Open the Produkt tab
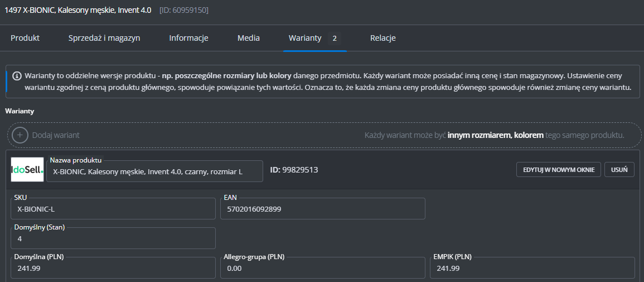The image size is (644, 282). pos(25,38)
